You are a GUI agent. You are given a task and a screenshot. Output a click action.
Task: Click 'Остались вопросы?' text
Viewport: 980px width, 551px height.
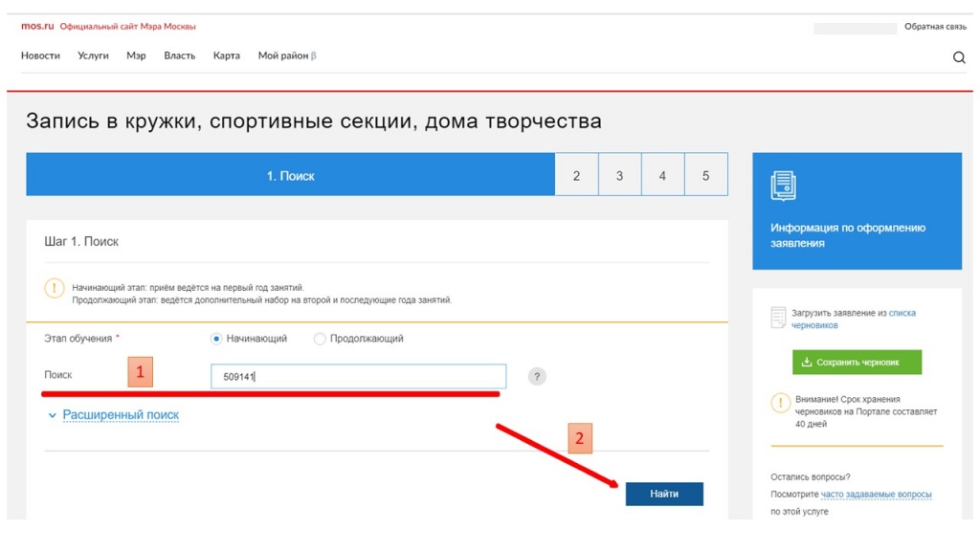(810, 476)
